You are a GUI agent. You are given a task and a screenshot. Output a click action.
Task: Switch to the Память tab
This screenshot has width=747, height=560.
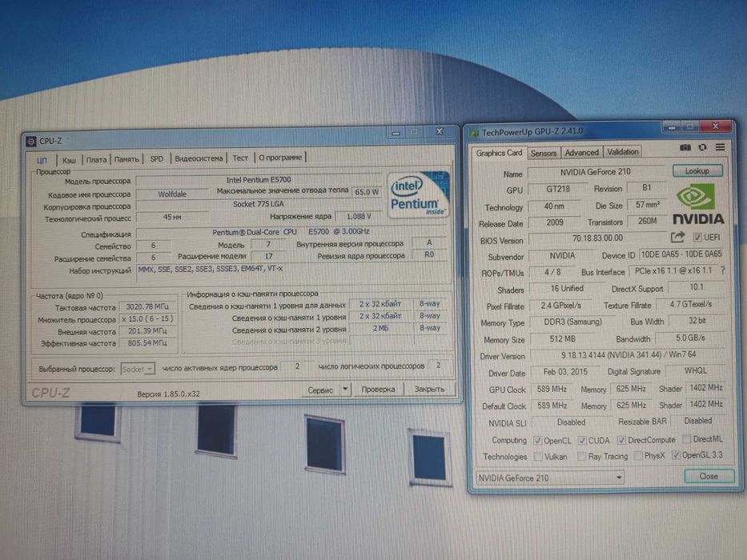[x=127, y=159]
